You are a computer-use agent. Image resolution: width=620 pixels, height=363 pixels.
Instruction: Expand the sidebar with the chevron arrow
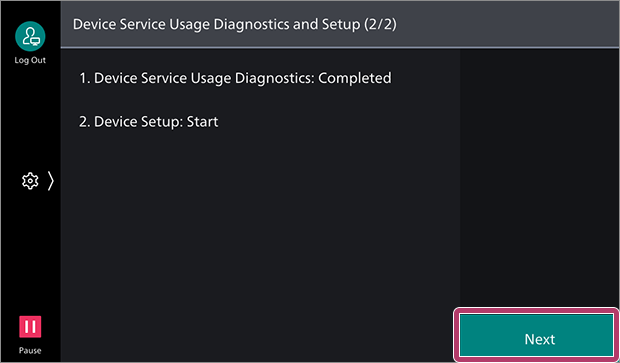[x=51, y=181]
